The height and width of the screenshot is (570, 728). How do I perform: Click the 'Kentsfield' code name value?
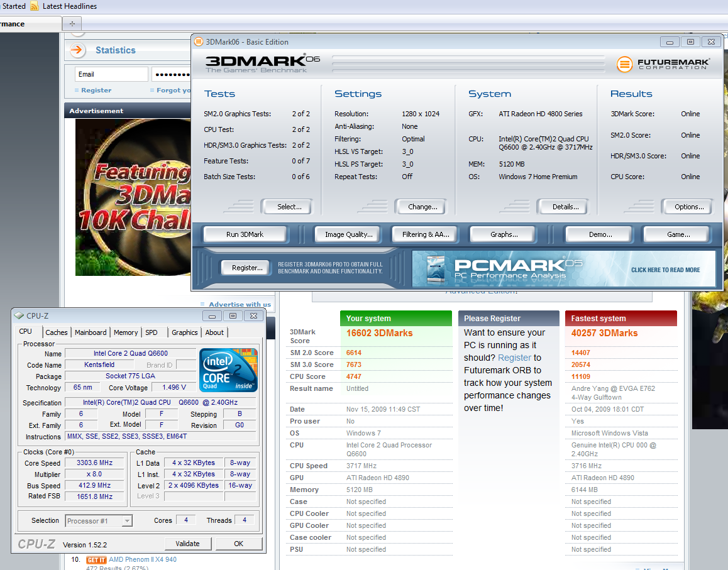[x=99, y=365]
